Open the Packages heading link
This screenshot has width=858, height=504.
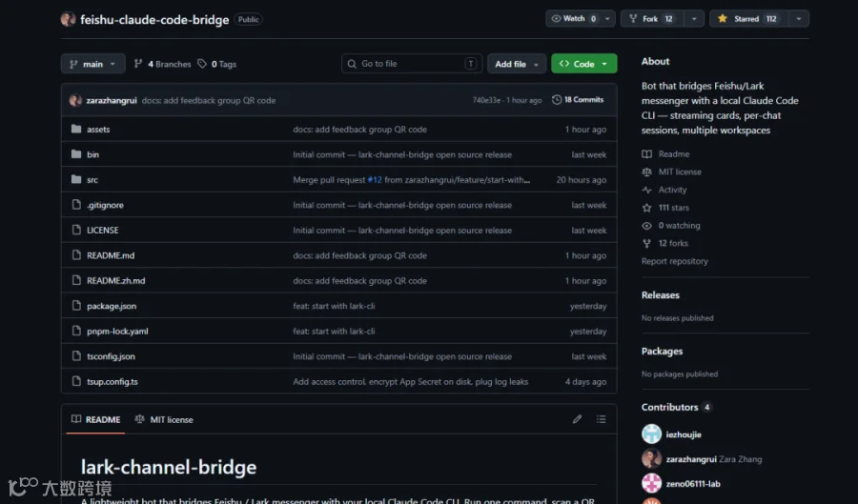[662, 351]
